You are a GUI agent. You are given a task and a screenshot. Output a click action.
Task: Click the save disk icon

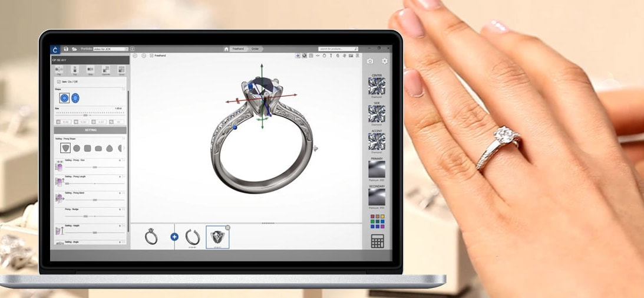pyautogui.click(x=66, y=49)
